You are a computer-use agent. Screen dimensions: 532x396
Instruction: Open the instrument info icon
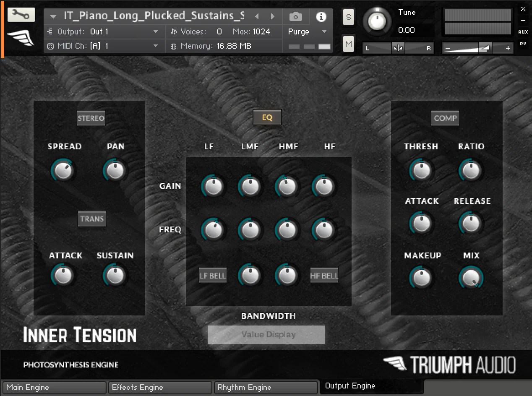tap(321, 17)
